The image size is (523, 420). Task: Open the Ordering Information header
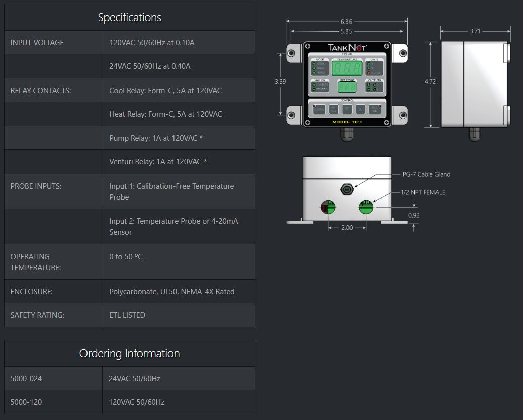129,353
